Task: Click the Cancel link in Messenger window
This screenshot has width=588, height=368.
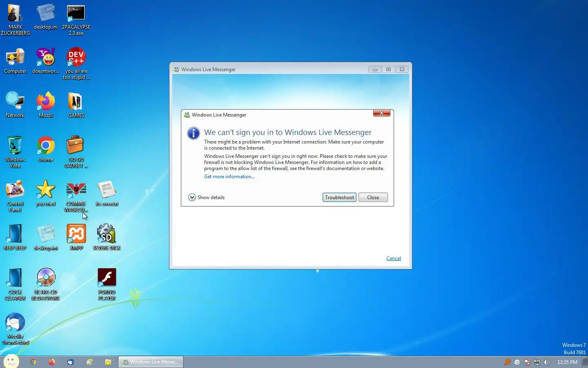Action: (x=394, y=258)
